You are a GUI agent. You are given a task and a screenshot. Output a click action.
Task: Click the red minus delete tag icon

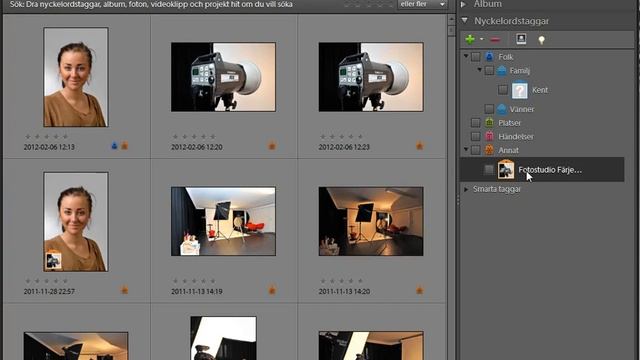(495, 40)
